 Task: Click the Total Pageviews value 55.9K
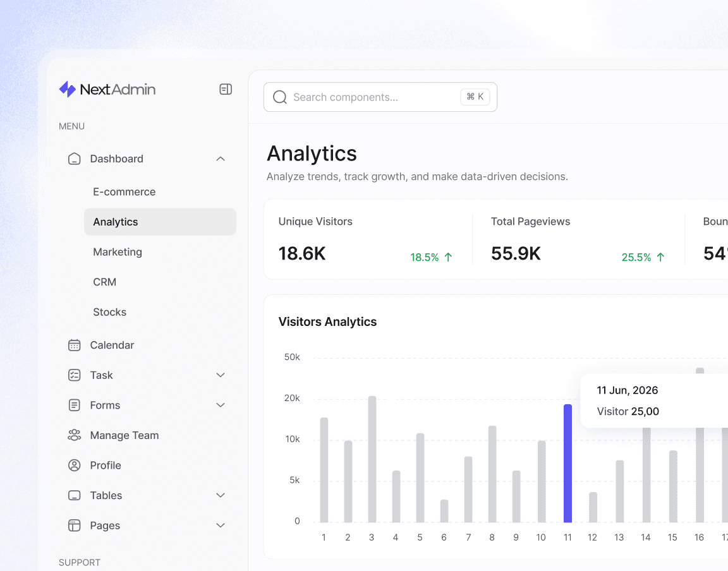click(516, 253)
